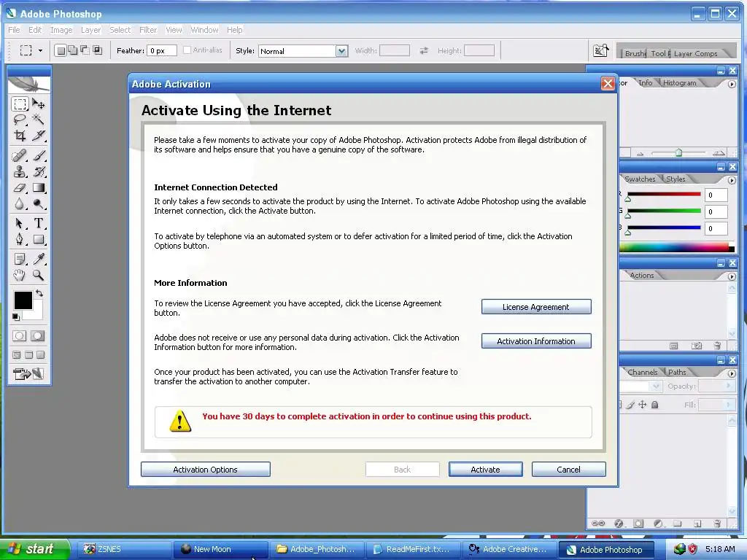Select the History Brush tool
The width and height of the screenshot is (747, 560).
39,171
